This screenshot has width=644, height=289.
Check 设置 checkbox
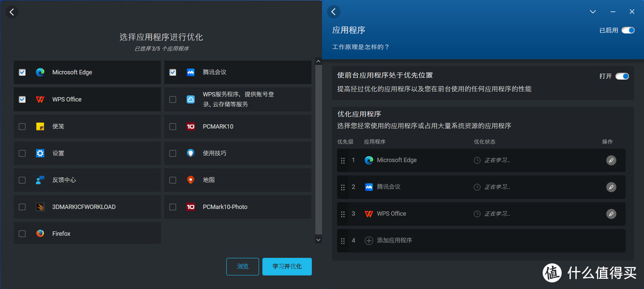pyautogui.click(x=22, y=153)
